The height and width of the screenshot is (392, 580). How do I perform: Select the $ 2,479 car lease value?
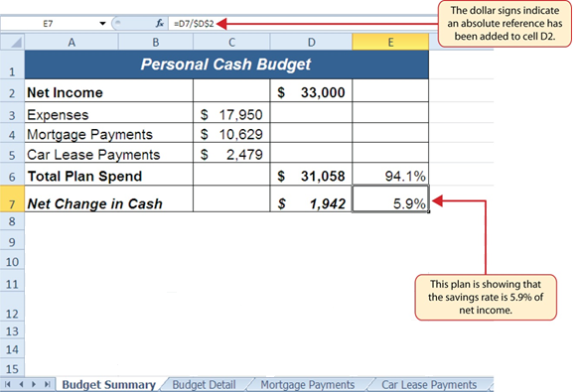[231, 153]
